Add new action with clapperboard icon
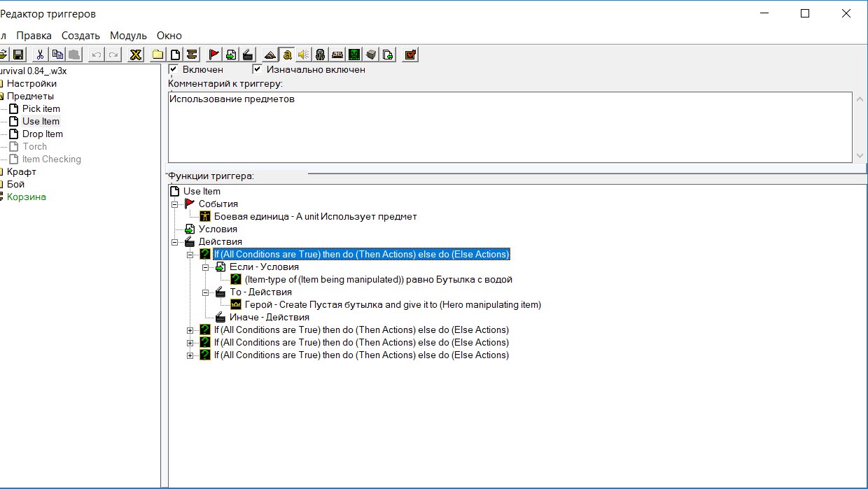This screenshot has height=489, width=868. pyautogui.click(x=247, y=55)
